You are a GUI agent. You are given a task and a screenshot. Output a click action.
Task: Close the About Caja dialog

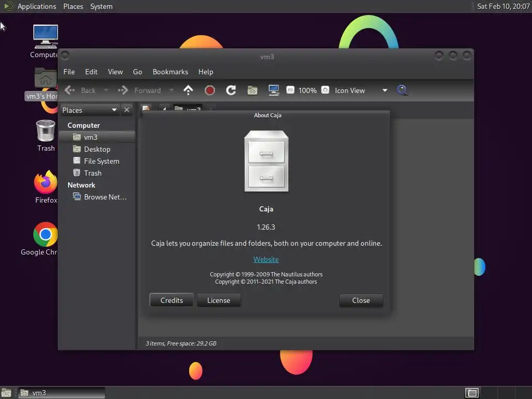pos(361,300)
